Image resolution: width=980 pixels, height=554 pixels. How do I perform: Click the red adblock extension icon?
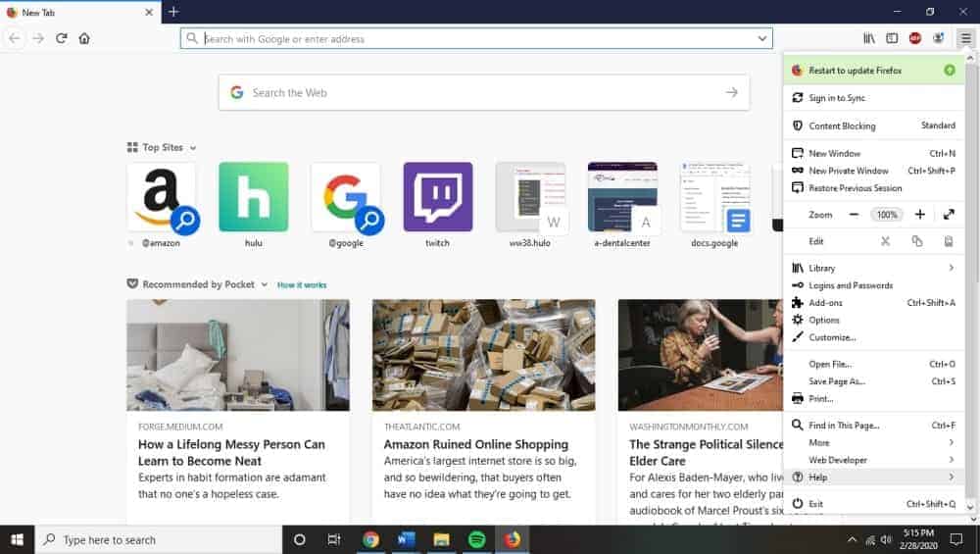coord(915,38)
